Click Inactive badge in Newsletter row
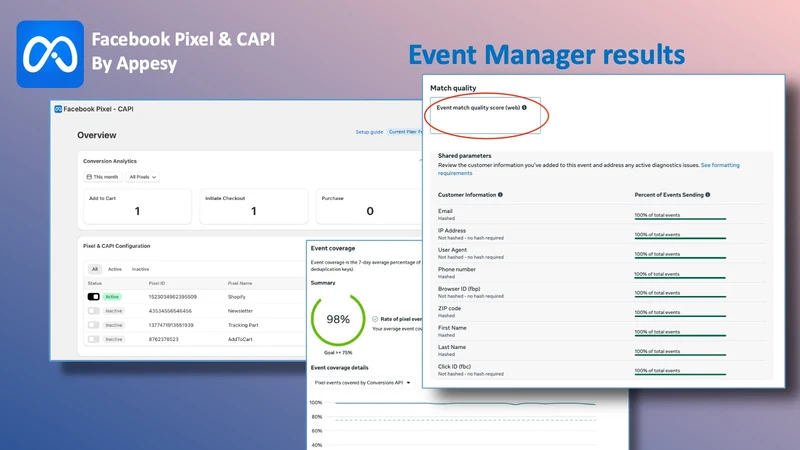The image size is (800, 450). click(114, 311)
